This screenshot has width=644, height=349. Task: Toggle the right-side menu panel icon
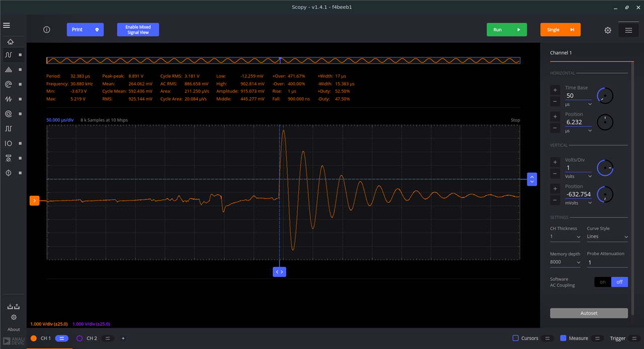pos(628,30)
